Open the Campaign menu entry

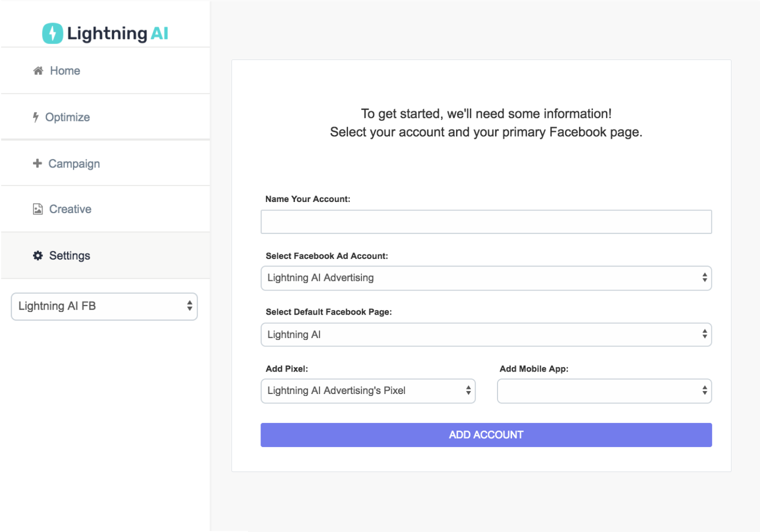click(105, 163)
